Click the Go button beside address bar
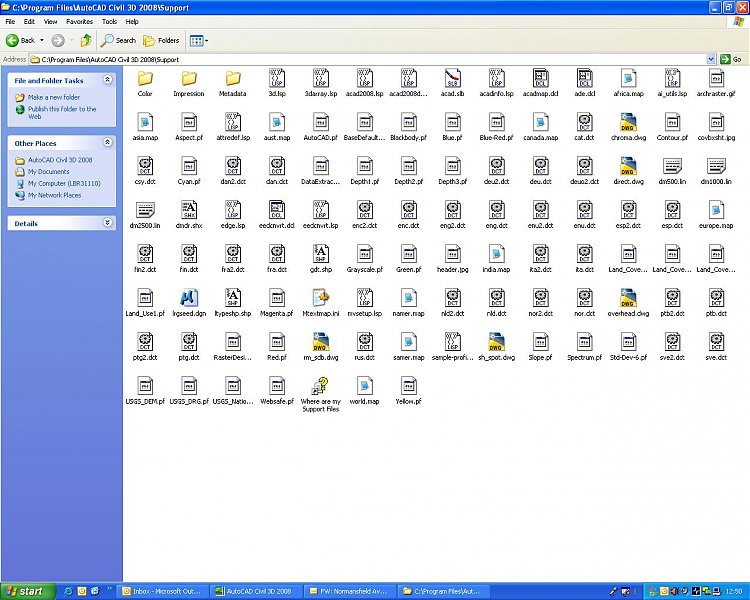This screenshot has width=750, height=600. point(731,59)
